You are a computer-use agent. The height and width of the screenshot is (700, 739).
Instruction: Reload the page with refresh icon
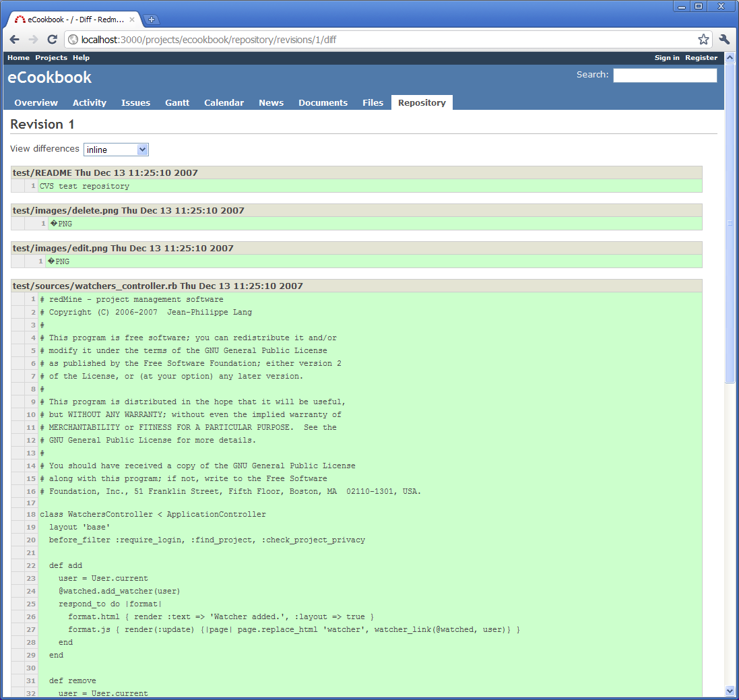53,40
